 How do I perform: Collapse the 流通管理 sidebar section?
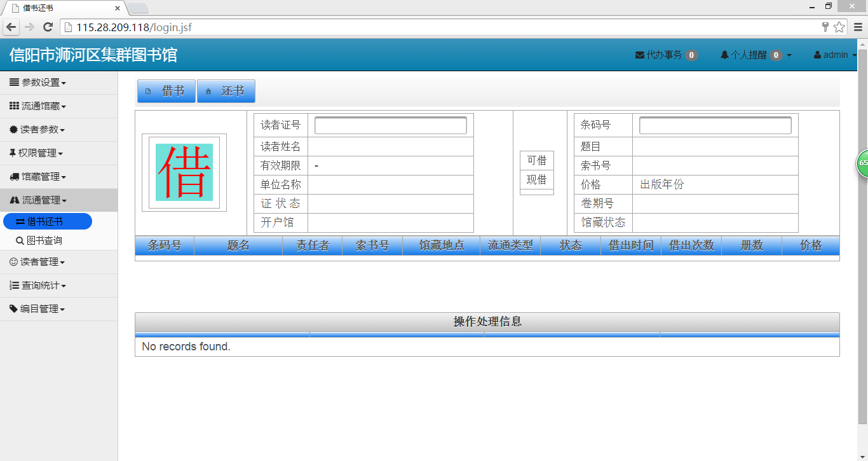click(39, 200)
